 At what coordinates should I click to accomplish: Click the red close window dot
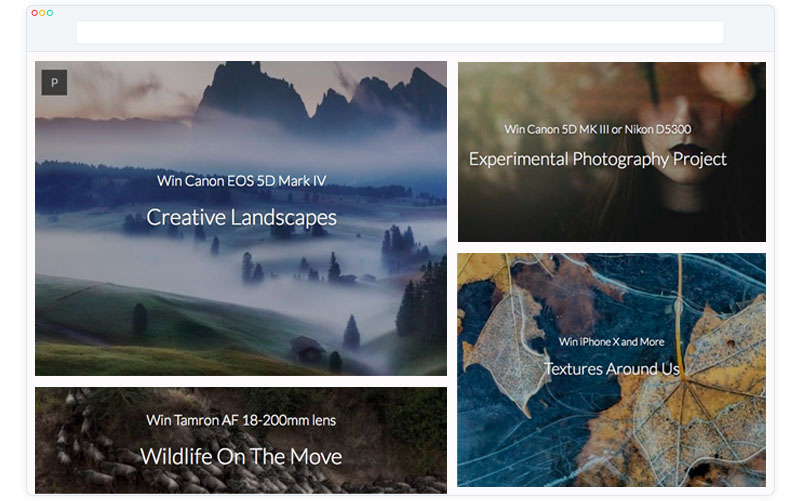[35, 13]
